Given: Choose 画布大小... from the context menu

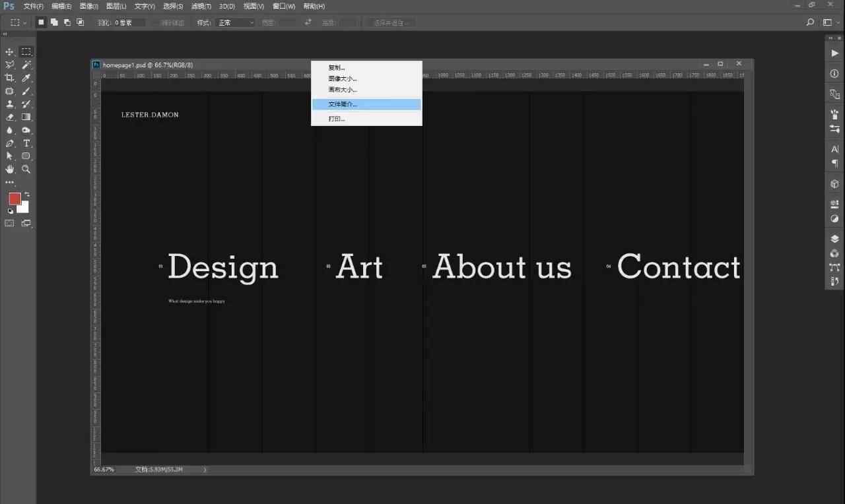Looking at the screenshot, I should [366, 90].
